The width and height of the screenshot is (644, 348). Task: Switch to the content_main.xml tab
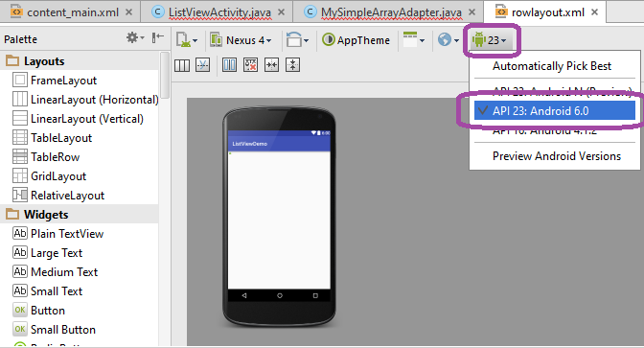72,12
